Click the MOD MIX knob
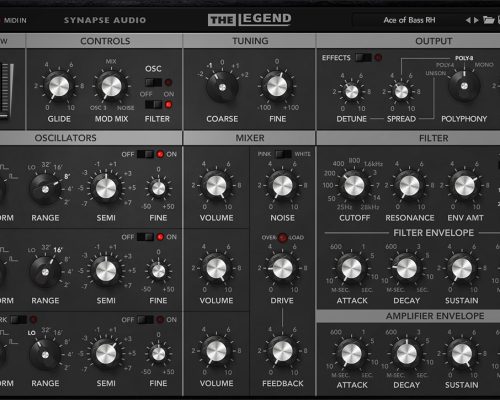Screen dimensions: 500x400 [111, 86]
